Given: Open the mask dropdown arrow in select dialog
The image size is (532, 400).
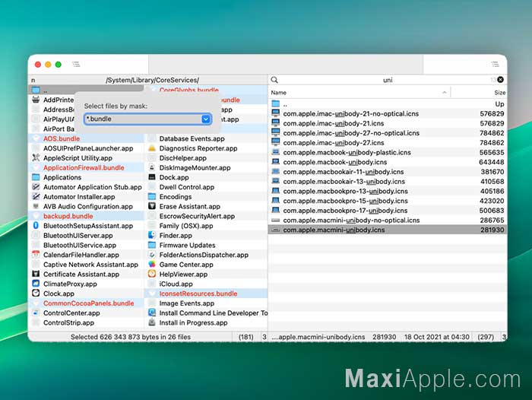Looking at the screenshot, I should point(206,119).
